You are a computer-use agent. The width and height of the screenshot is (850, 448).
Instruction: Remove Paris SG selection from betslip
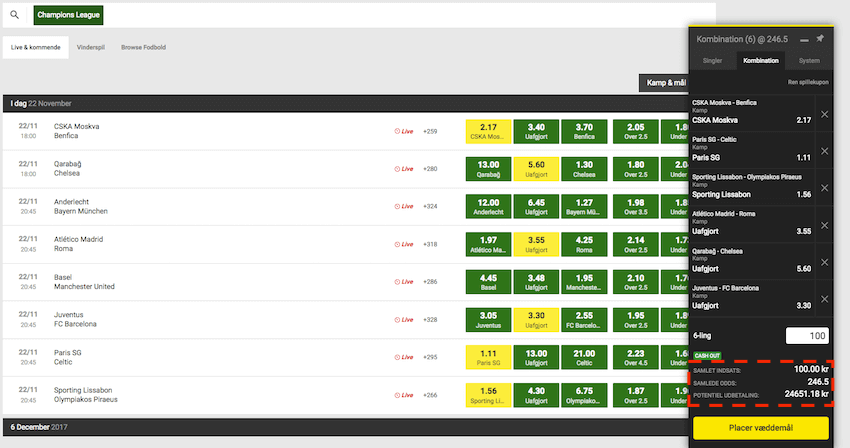click(x=825, y=151)
